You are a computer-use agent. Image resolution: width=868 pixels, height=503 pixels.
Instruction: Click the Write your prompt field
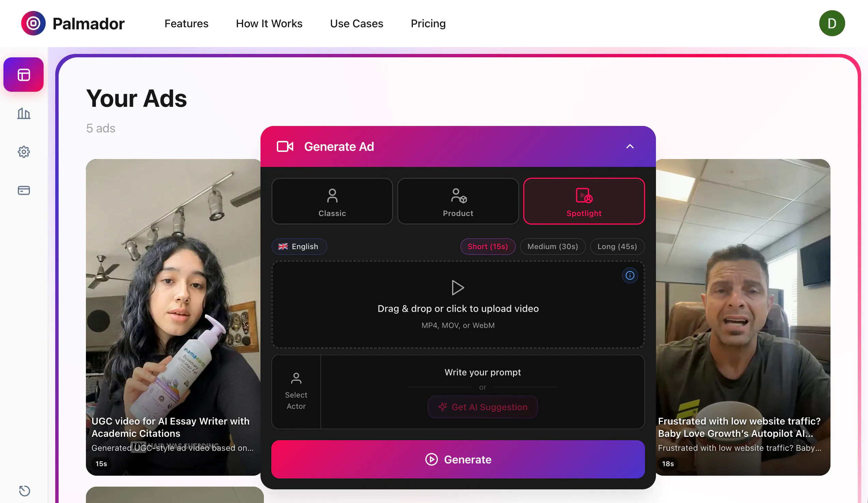(x=482, y=372)
